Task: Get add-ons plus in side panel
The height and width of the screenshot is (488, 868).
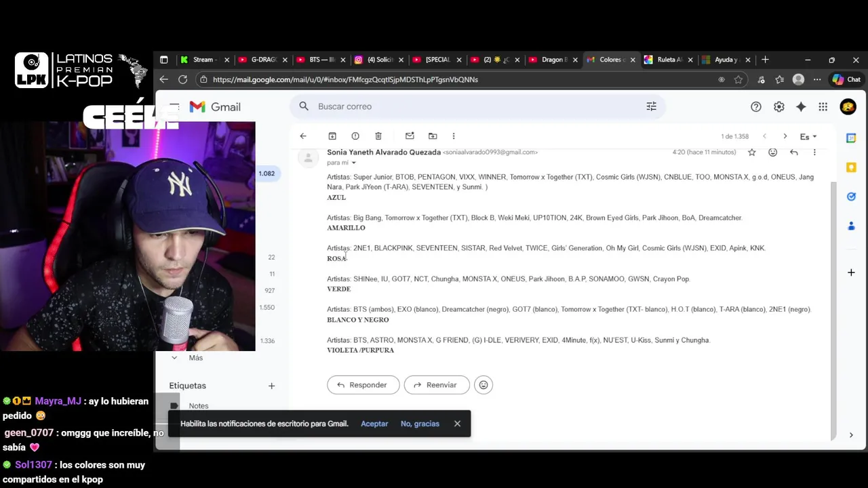Action: (x=851, y=272)
